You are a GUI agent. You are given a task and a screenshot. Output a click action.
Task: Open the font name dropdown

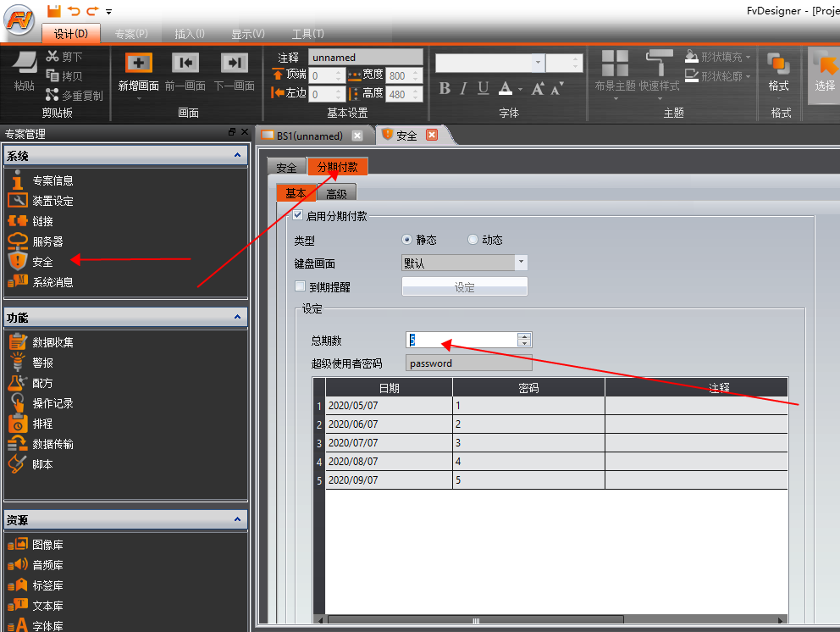tap(538, 63)
